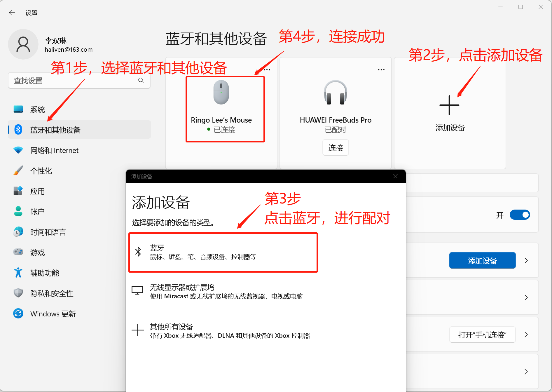Close the 添加设备 dialog
This screenshot has width=552, height=392.
point(395,176)
